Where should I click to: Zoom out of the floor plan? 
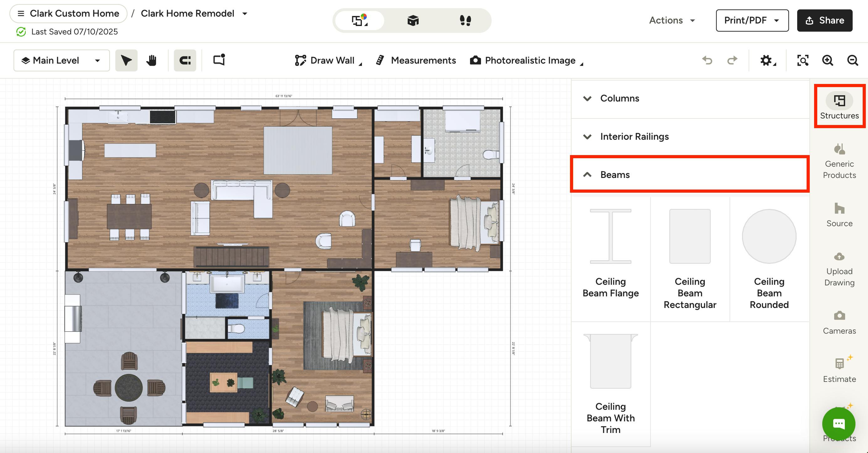click(x=853, y=60)
